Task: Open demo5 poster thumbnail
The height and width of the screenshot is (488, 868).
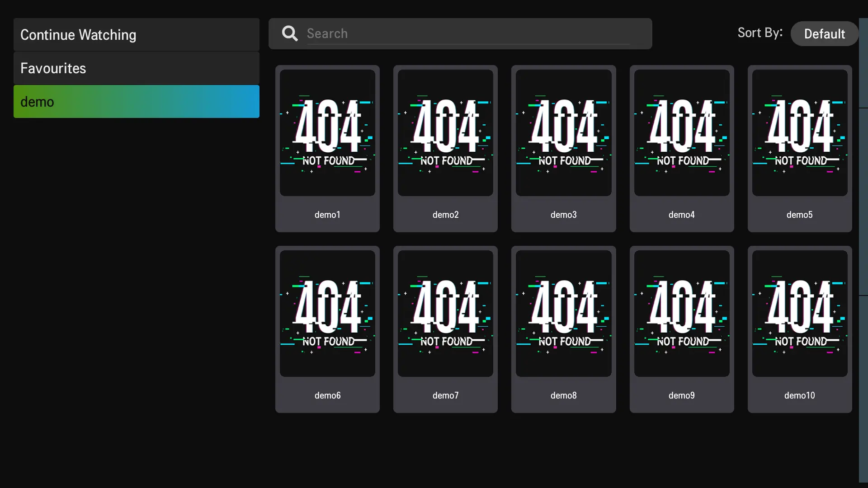Action: pyautogui.click(x=800, y=133)
